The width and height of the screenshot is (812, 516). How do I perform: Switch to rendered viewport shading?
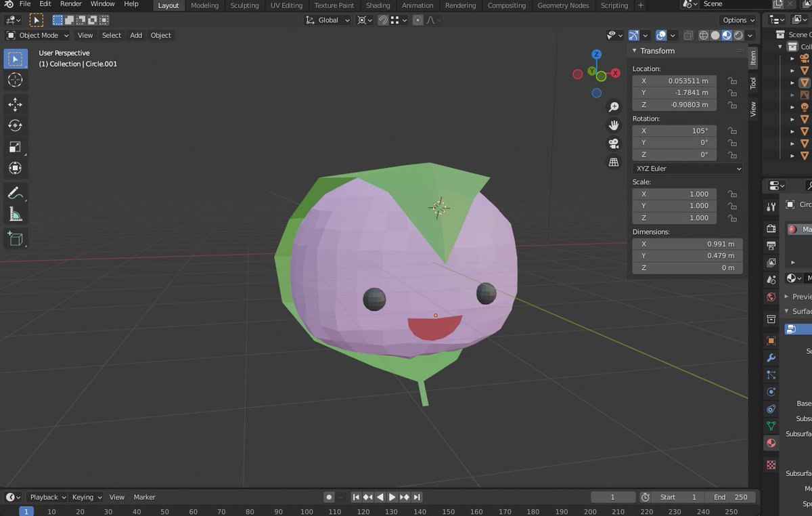739,35
